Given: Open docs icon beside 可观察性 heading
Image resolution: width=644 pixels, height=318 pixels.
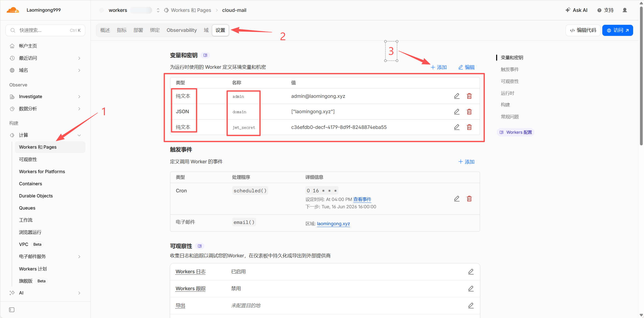Looking at the screenshot, I should click(200, 246).
